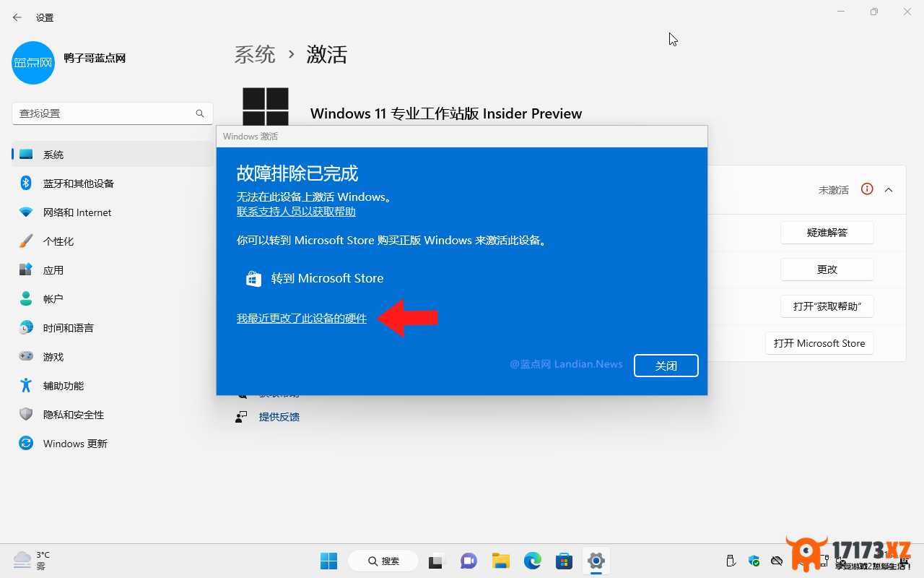Open 隐私和安全性 settings
924x578 pixels.
click(x=113, y=415)
